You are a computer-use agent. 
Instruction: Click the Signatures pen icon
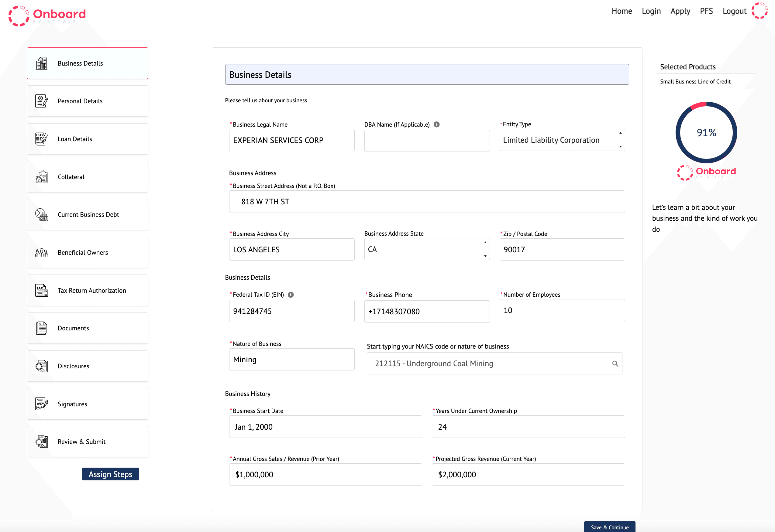point(42,404)
